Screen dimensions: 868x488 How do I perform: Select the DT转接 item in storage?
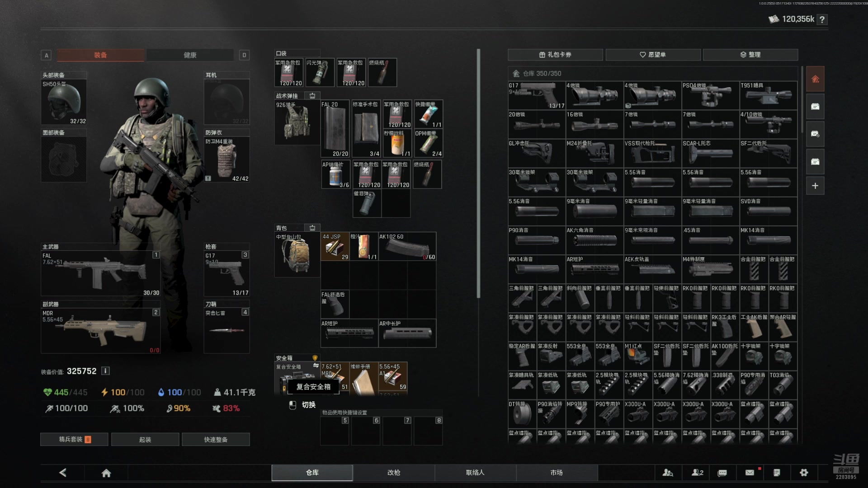tap(522, 413)
